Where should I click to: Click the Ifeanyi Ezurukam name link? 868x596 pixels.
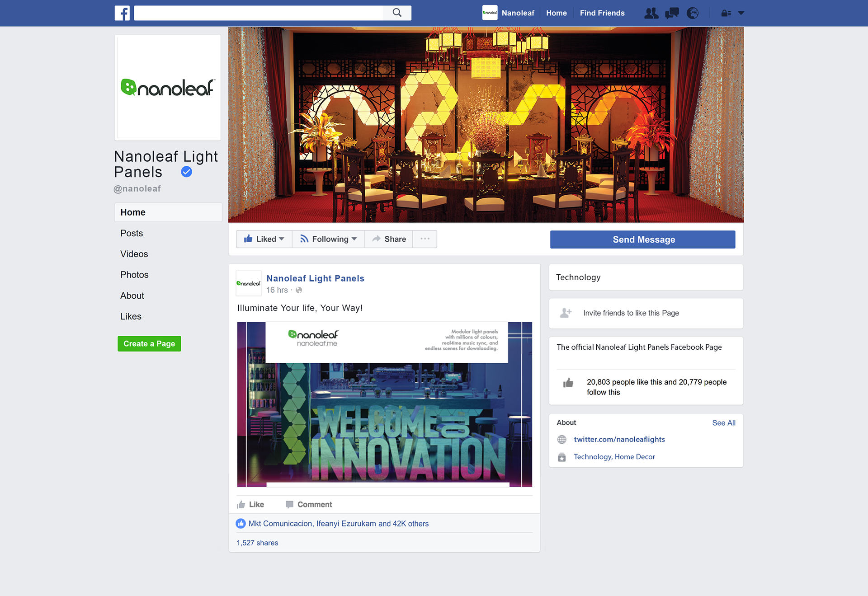[x=346, y=523]
